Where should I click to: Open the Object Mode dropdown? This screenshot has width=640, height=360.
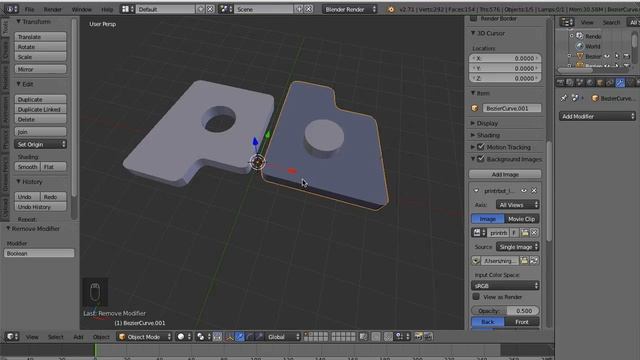coord(144,337)
